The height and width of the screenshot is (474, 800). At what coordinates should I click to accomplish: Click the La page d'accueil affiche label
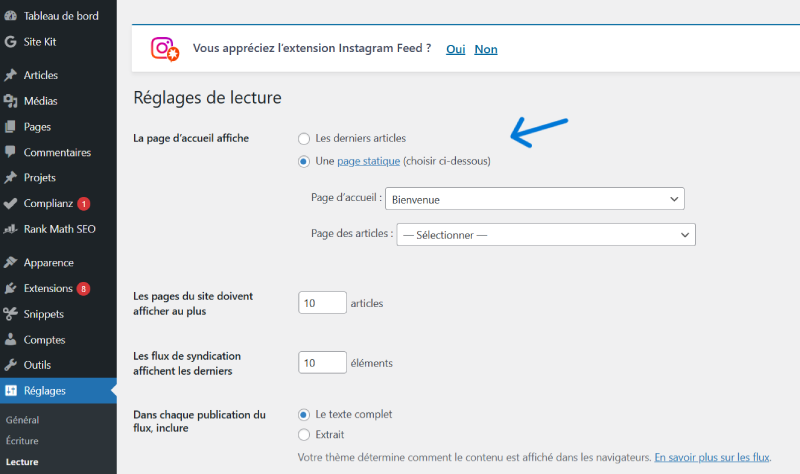pyautogui.click(x=191, y=138)
